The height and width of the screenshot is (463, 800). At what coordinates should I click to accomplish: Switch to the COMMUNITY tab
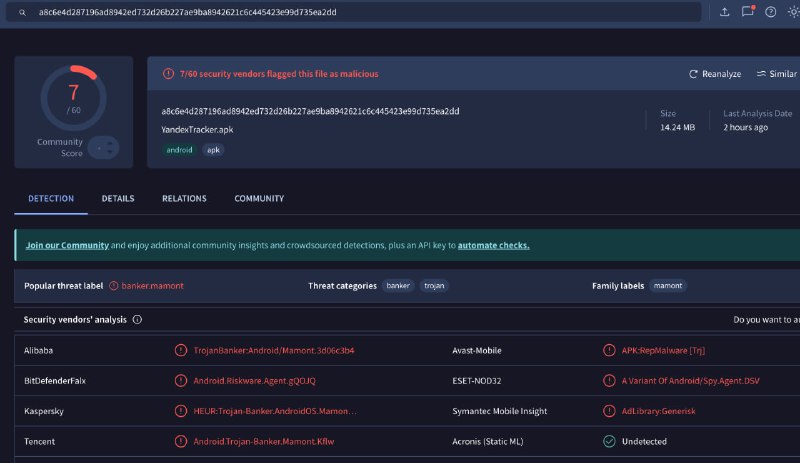pos(259,199)
